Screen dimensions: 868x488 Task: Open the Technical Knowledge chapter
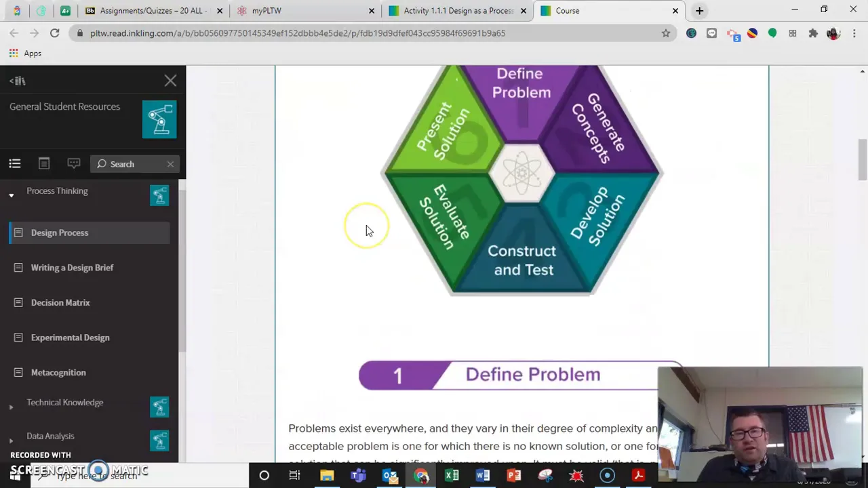click(65, 403)
